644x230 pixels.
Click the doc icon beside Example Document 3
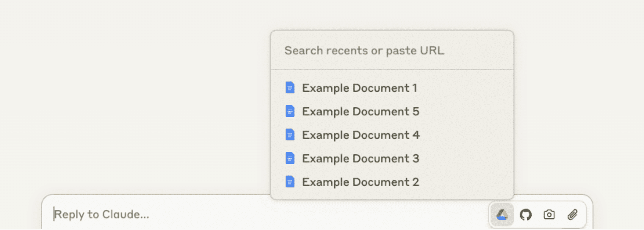pyautogui.click(x=290, y=158)
